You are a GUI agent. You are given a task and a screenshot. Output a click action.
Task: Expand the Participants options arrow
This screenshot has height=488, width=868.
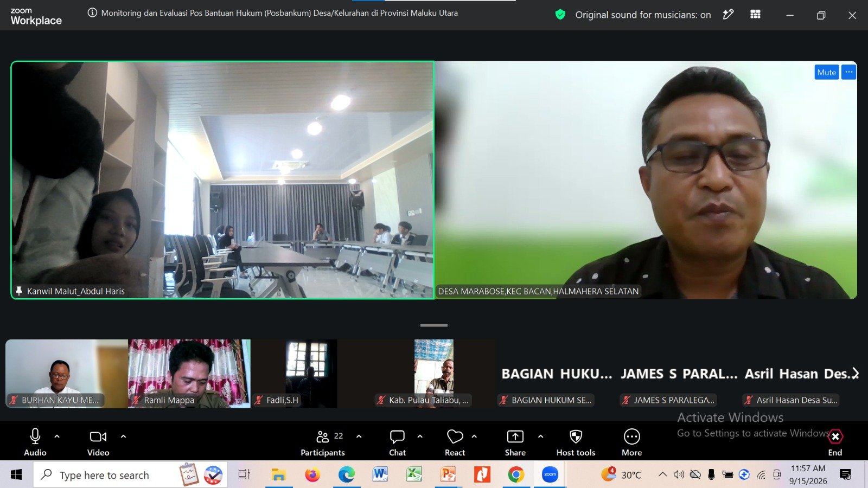point(359,436)
